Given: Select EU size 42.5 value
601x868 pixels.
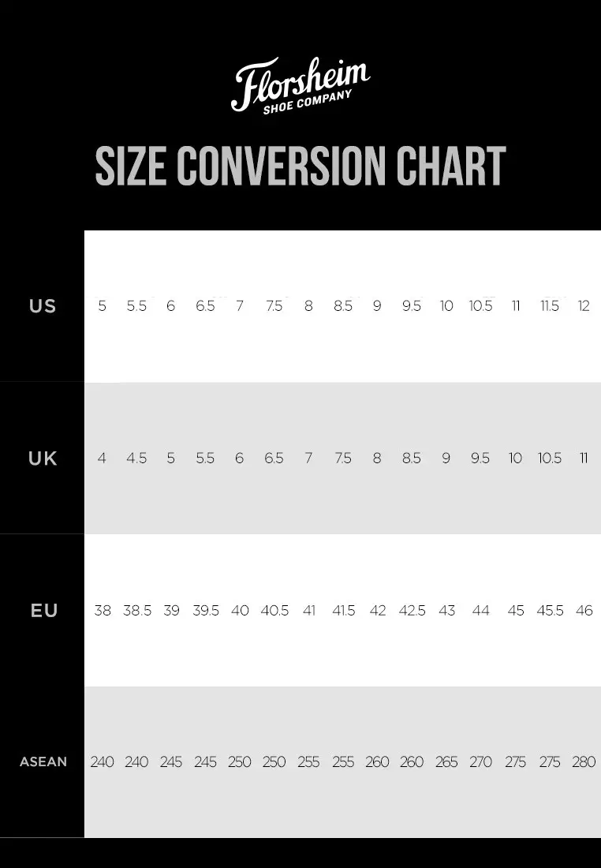Looking at the screenshot, I should click(x=412, y=611).
